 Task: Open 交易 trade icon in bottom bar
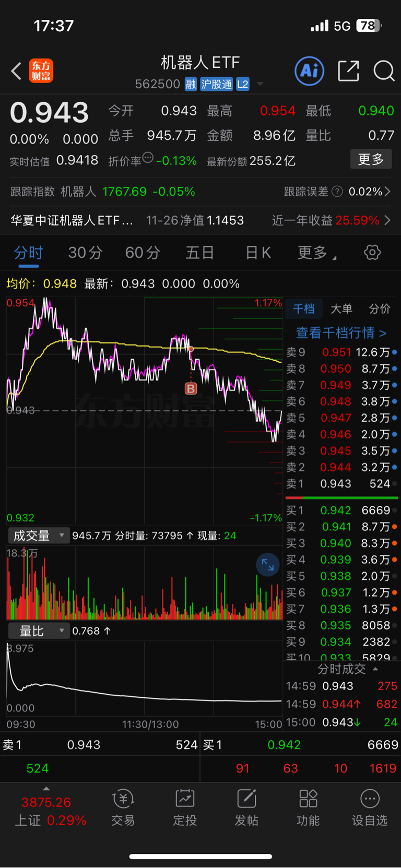(123, 808)
